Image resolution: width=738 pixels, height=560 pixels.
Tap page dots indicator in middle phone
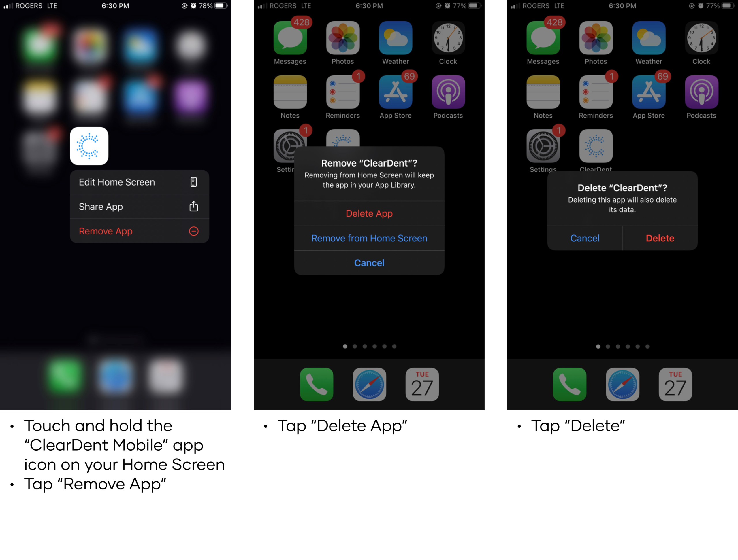[x=369, y=346]
